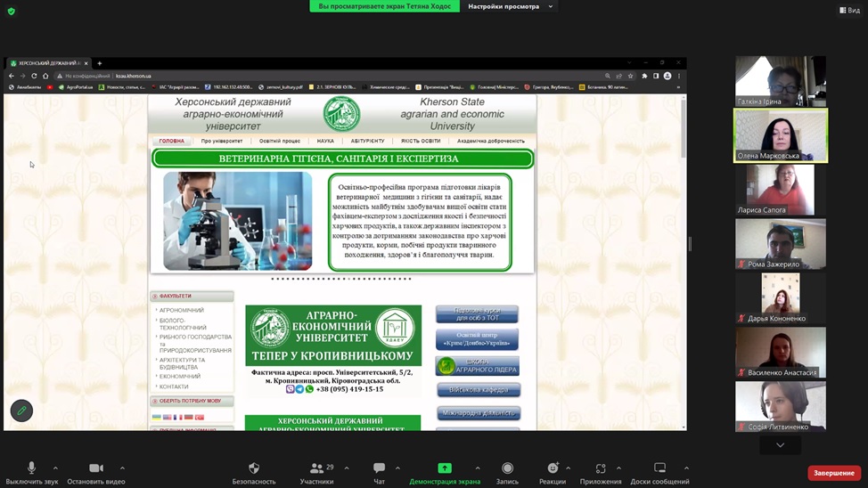Open the Чат chat panel
Screen dimensions: 868x488
click(380, 468)
